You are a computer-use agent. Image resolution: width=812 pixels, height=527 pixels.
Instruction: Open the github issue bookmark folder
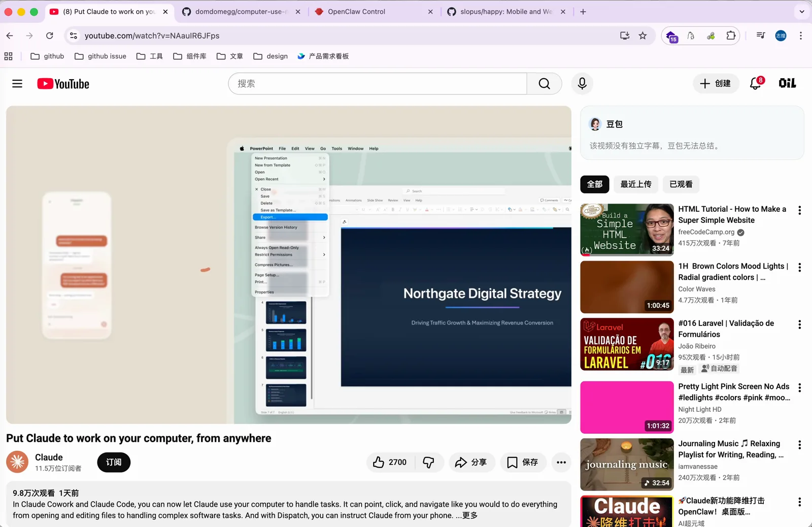coord(100,56)
